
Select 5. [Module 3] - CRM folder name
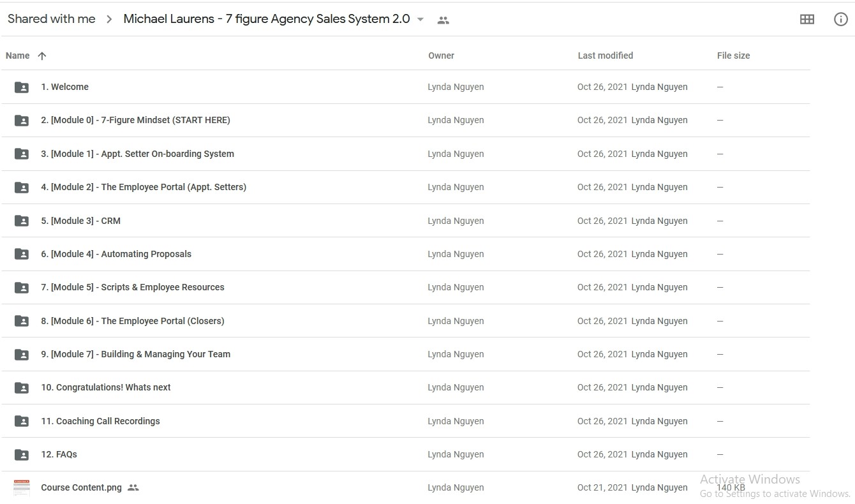(x=81, y=221)
